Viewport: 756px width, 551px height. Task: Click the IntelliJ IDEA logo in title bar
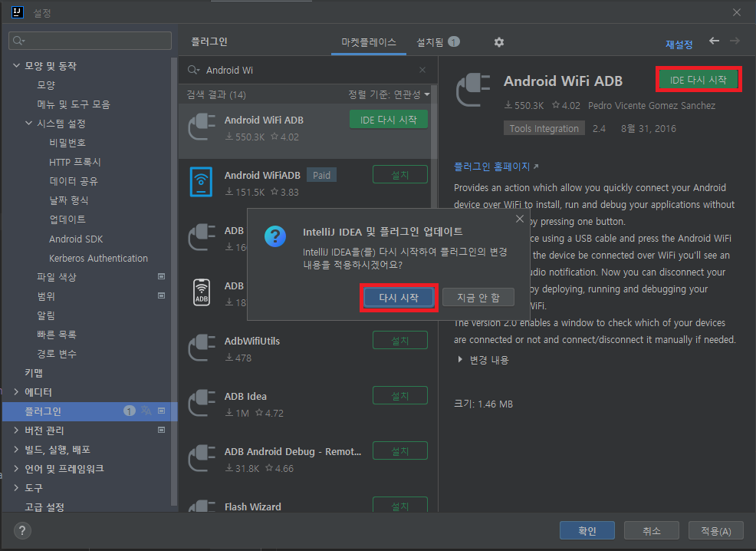[x=18, y=12]
